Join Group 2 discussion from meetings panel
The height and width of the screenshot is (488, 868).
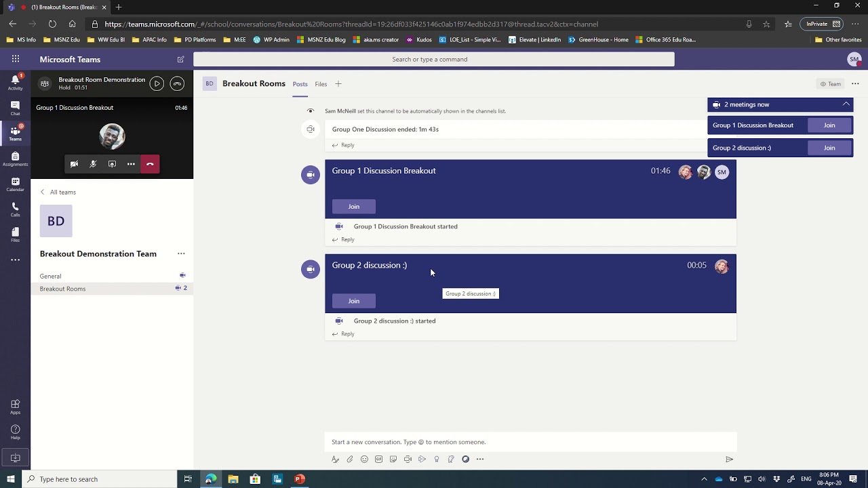coord(829,148)
